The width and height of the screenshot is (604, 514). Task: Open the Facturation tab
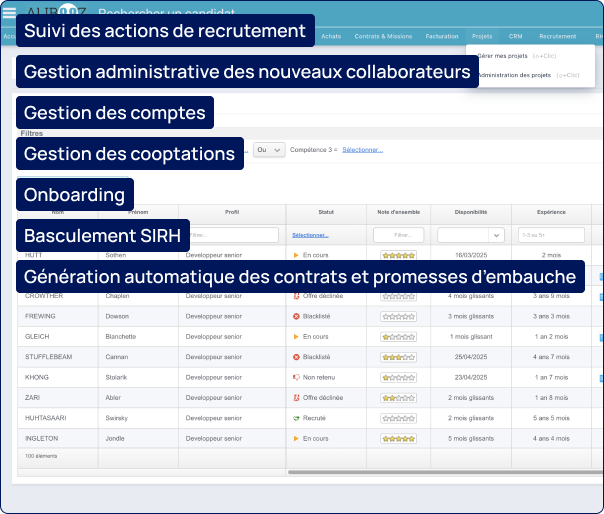(441, 35)
